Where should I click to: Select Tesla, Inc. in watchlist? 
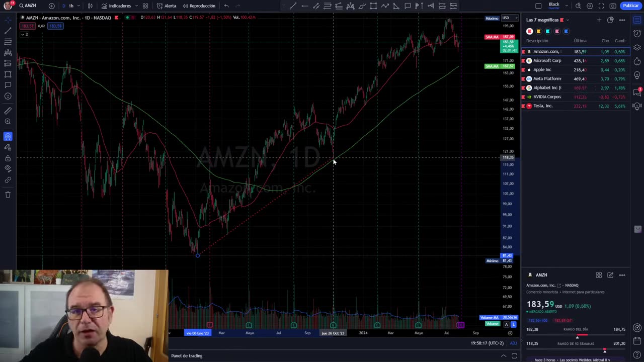click(576, 106)
